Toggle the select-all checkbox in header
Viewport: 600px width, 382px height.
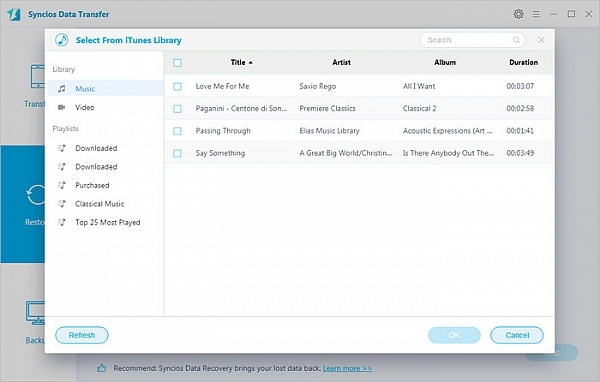pyautogui.click(x=177, y=62)
